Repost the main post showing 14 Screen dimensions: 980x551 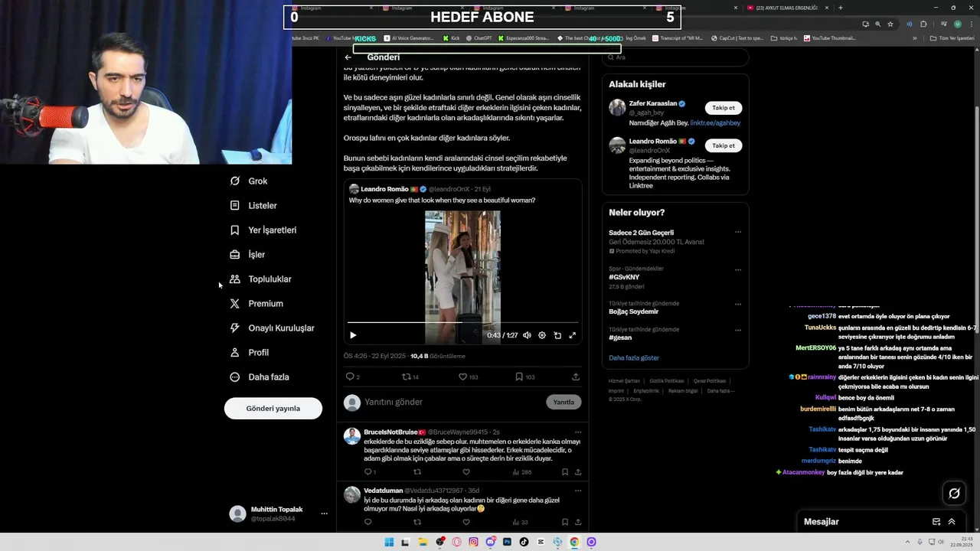(x=410, y=377)
